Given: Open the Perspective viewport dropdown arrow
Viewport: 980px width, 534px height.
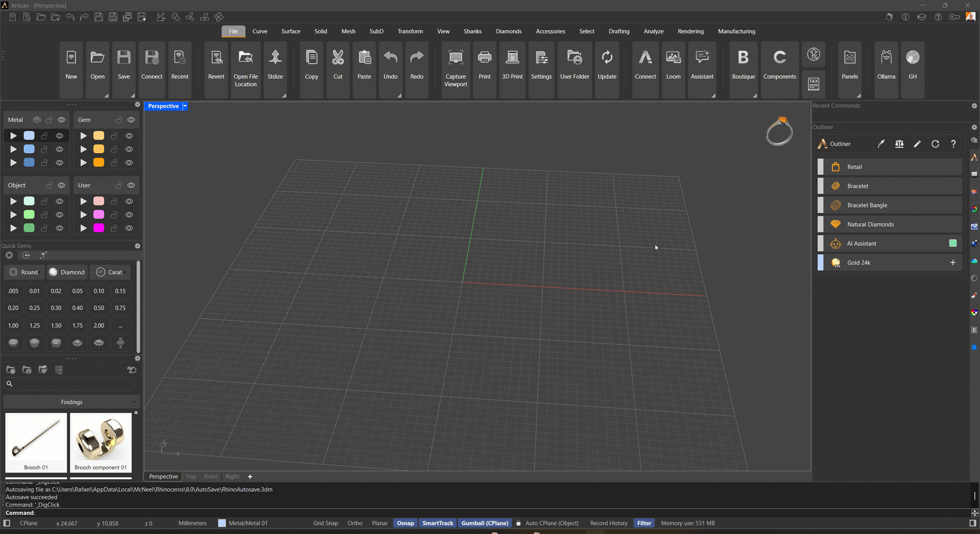Looking at the screenshot, I should point(185,106).
